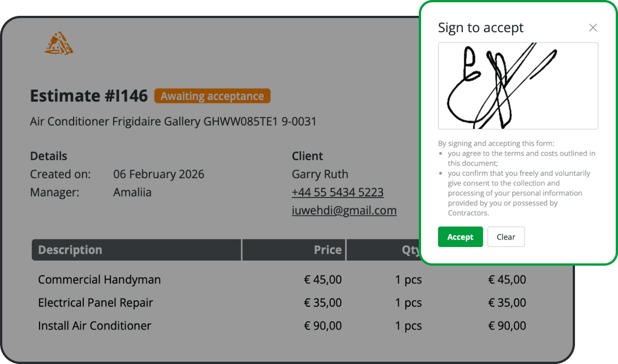618x364 pixels.
Task: Click the Estimate #I146 heading
Action: pos(89,96)
